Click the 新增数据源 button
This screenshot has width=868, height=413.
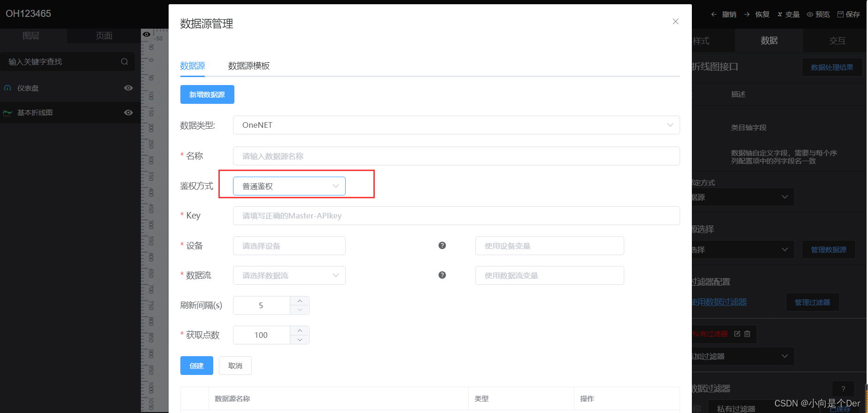(x=207, y=94)
